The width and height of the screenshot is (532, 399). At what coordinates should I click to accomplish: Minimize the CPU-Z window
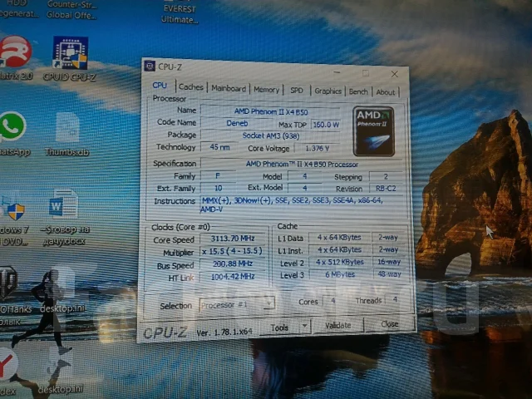click(337, 72)
